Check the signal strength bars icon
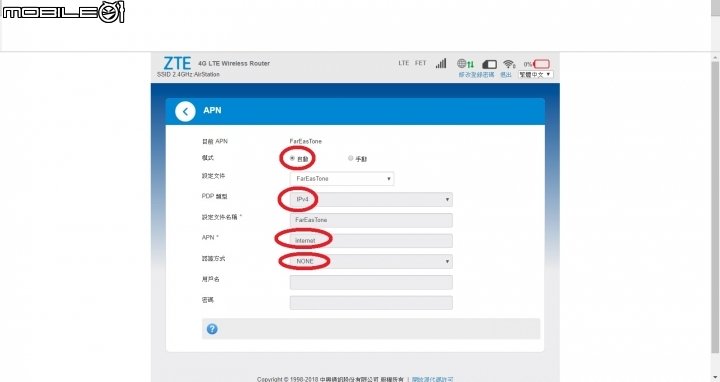Screen dimensions: 720x382 point(441,63)
